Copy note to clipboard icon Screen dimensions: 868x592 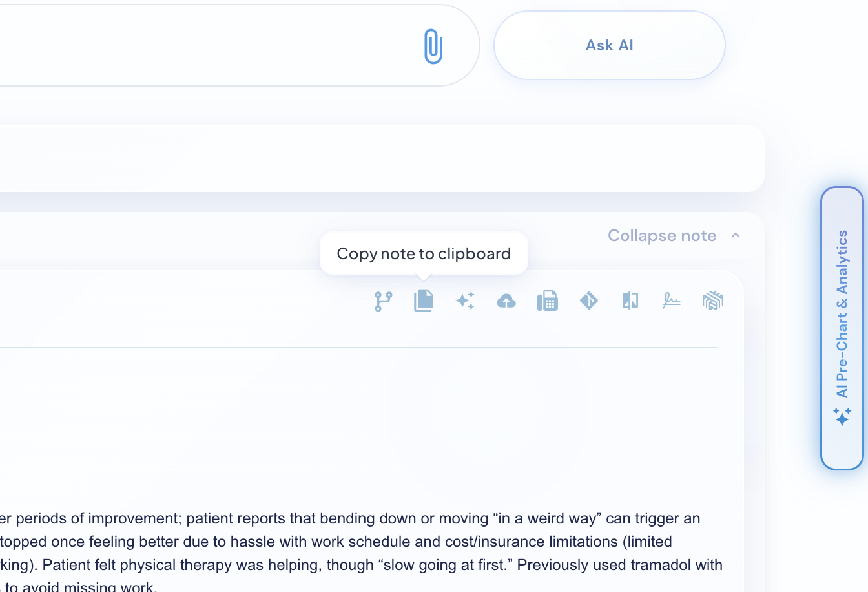coord(424,301)
